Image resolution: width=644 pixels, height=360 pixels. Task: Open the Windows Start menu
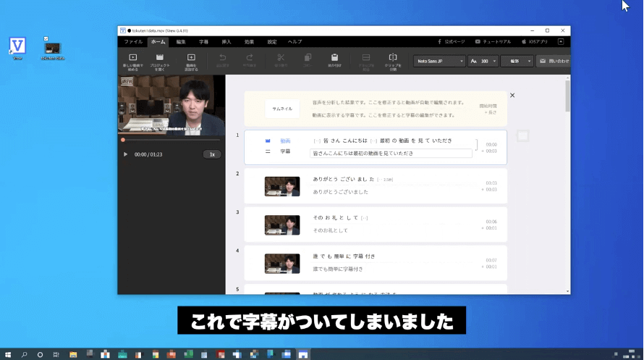click(8, 354)
